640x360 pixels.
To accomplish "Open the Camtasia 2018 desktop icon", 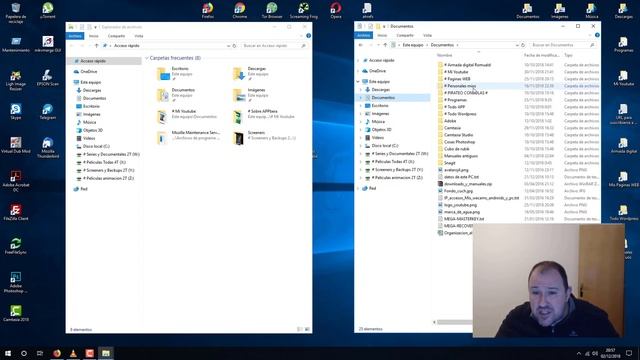I will pos(16,313).
